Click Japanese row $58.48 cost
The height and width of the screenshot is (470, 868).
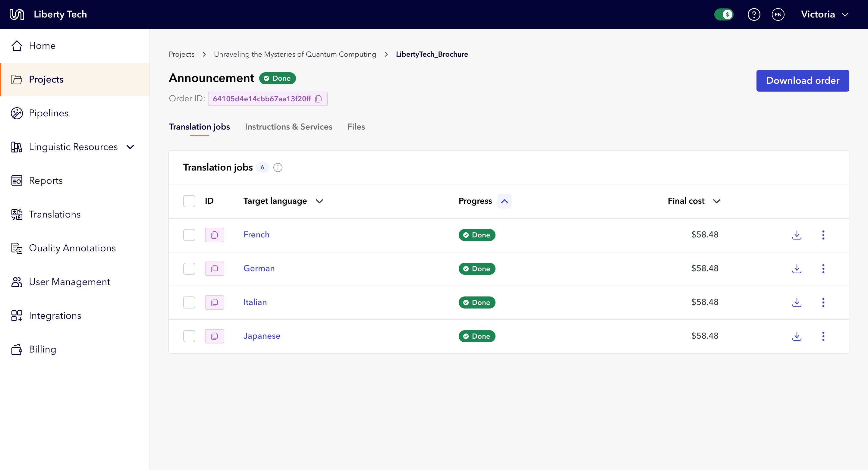pos(705,336)
